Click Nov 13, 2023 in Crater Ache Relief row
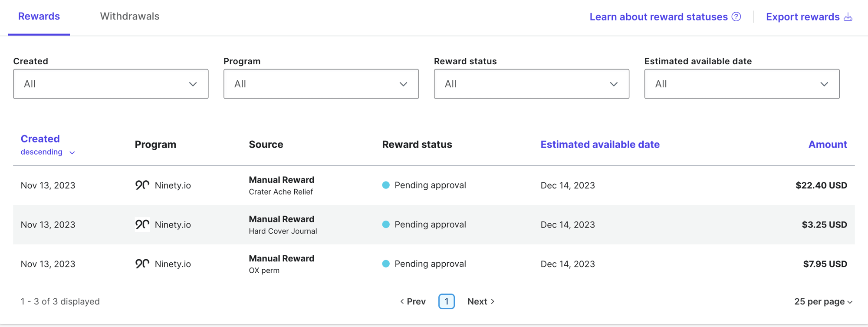Viewport: 868px width, 327px height. click(x=48, y=185)
